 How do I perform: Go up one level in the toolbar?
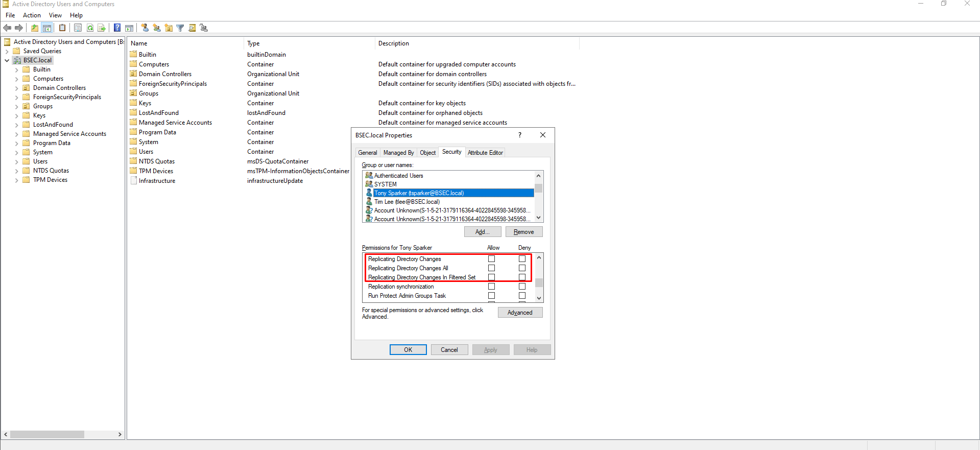[35, 28]
